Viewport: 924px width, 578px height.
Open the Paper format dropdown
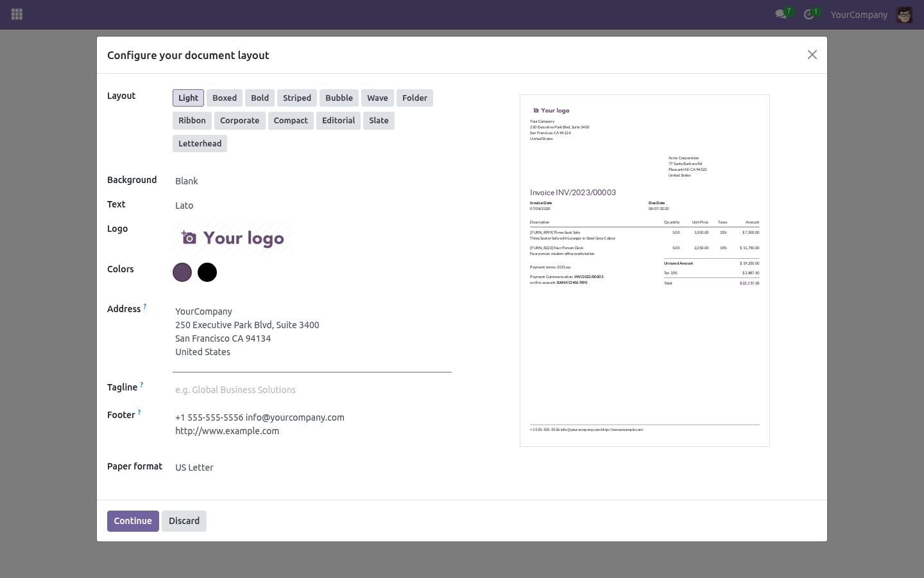point(312,468)
